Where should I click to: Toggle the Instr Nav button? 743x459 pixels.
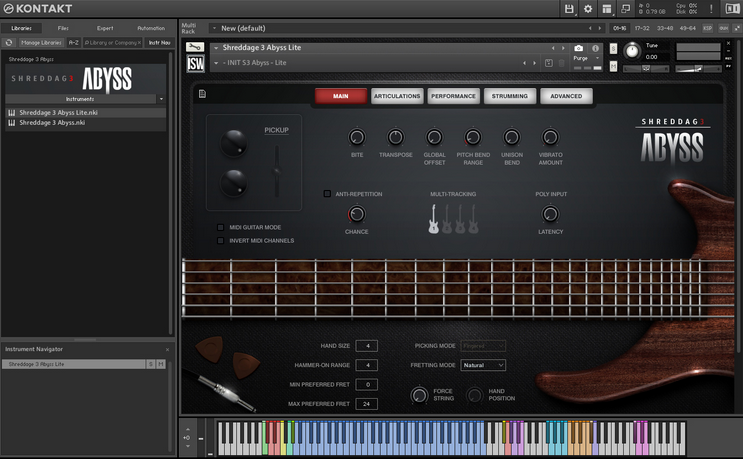[160, 43]
